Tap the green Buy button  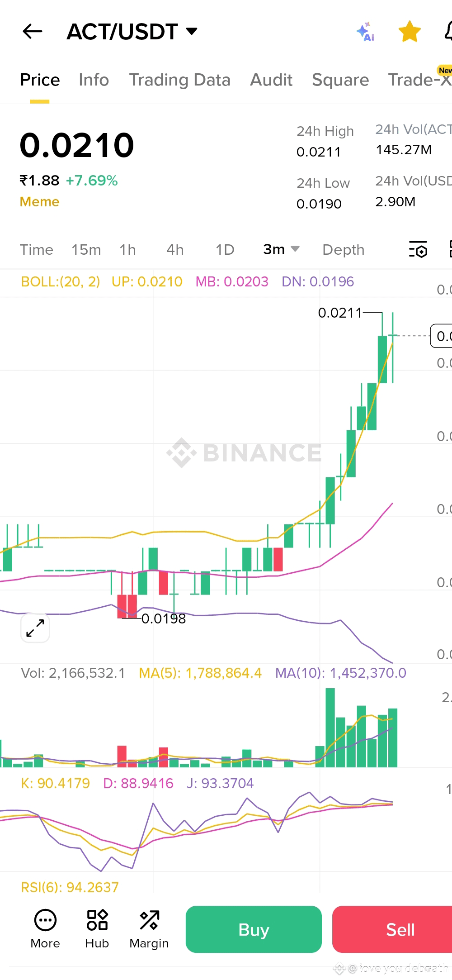[x=254, y=929]
